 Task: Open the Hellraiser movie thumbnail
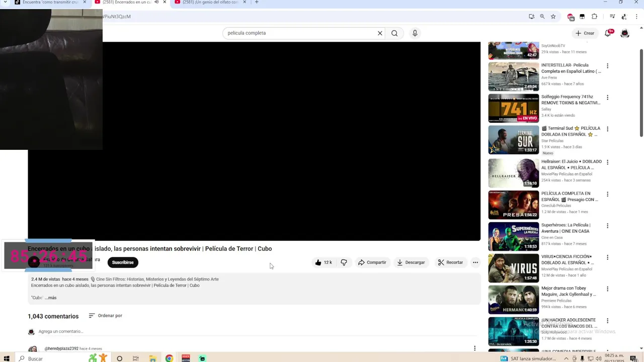(513, 173)
